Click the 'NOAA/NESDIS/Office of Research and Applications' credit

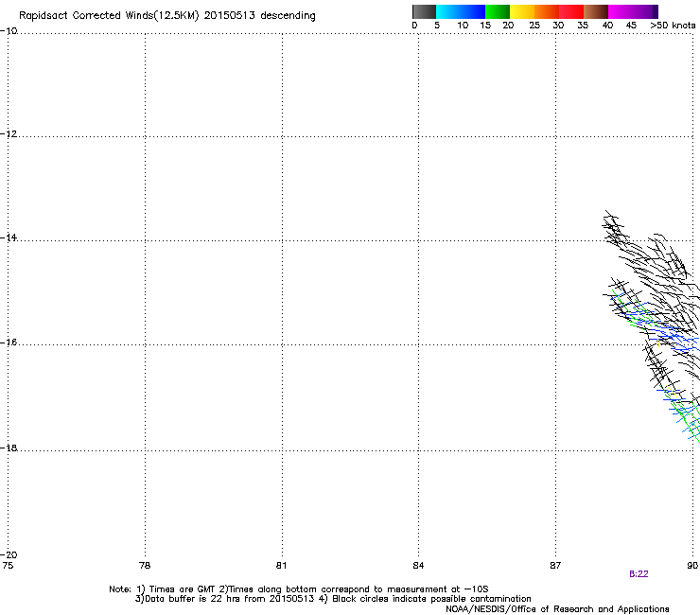(x=557, y=609)
